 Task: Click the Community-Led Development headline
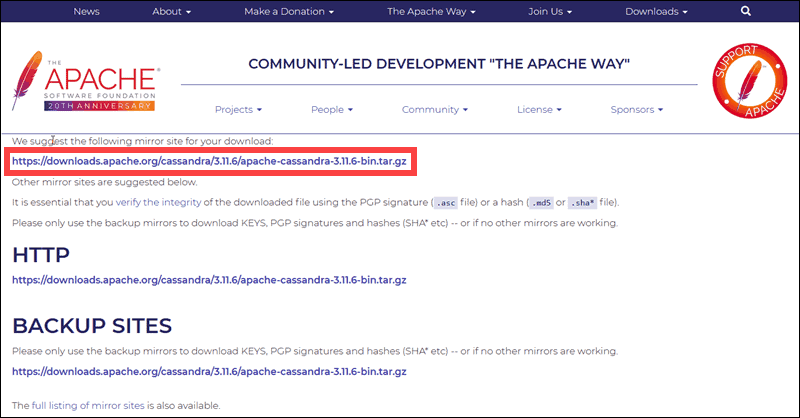439,64
